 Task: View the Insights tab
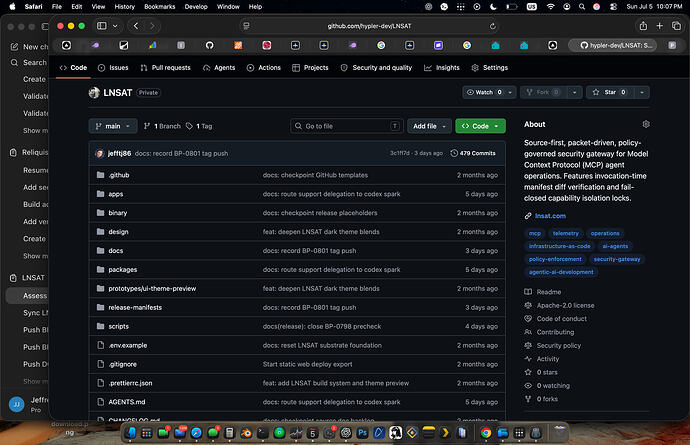point(442,68)
